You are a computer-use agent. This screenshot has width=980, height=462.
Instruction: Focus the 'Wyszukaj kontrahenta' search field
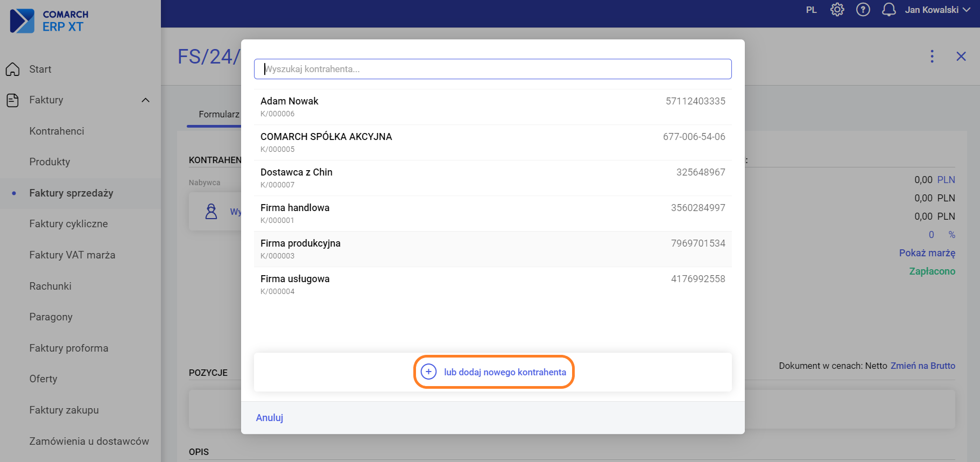tap(492, 69)
